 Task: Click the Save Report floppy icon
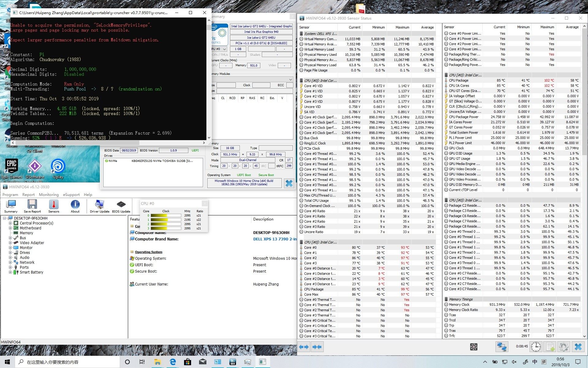[x=32, y=206]
